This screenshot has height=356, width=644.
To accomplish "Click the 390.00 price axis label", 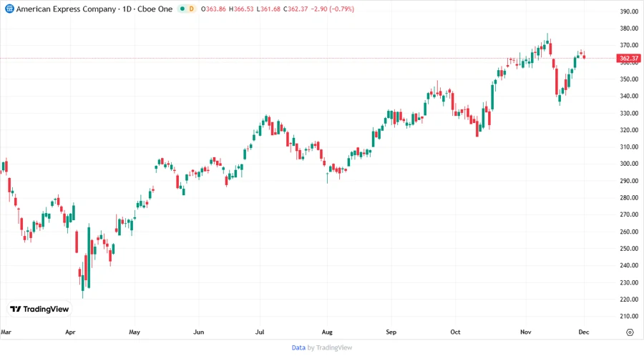I will coord(629,11).
